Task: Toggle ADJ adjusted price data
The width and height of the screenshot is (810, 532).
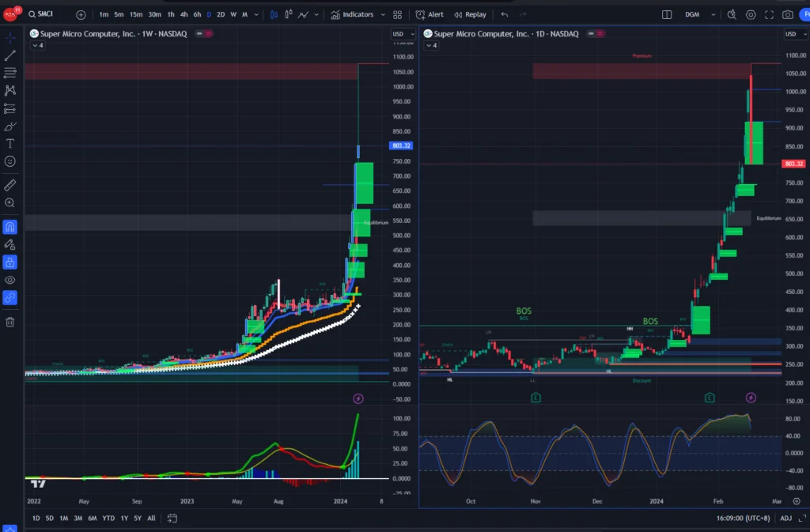Action: [x=785, y=518]
